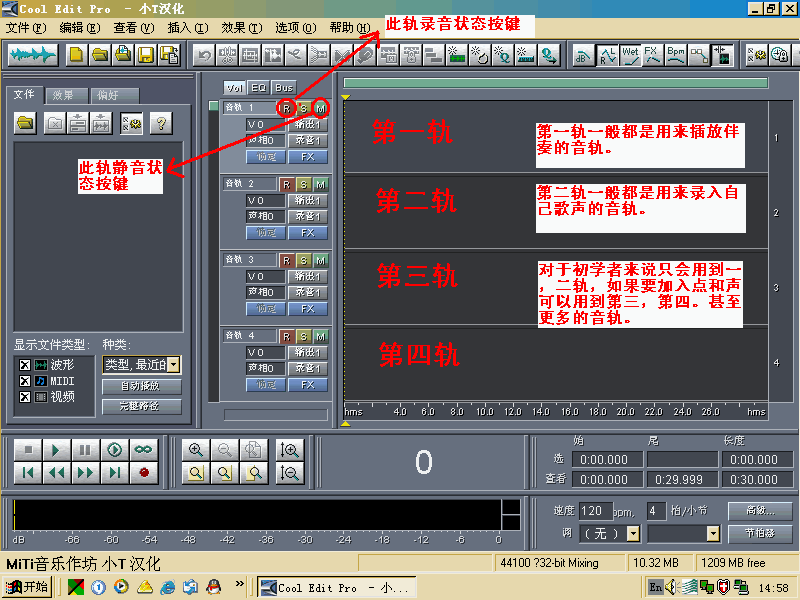Undo last action with toolbar arrow
The width and height of the screenshot is (800, 600).
[205, 55]
